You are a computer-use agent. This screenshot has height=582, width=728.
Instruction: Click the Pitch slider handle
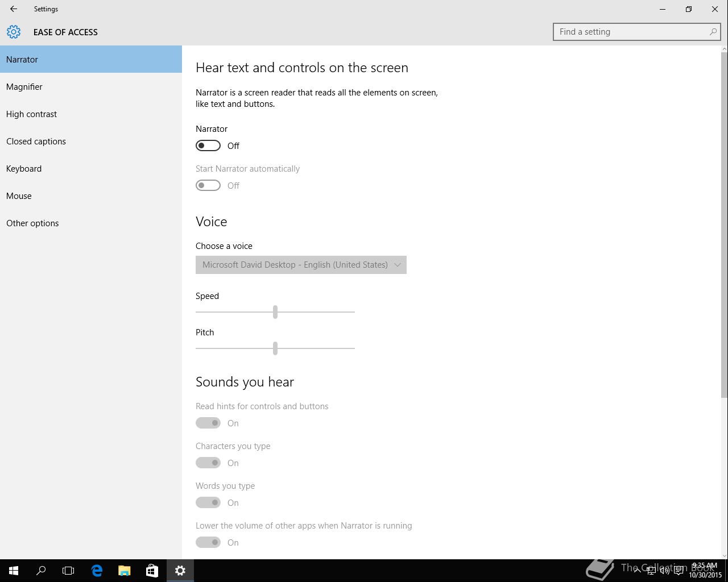coord(275,348)
